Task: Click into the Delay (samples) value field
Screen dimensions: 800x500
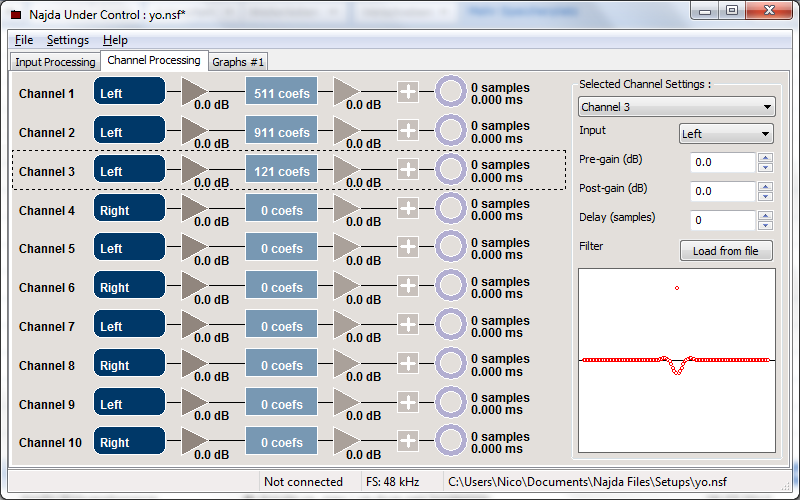Action: pos(722,220)
